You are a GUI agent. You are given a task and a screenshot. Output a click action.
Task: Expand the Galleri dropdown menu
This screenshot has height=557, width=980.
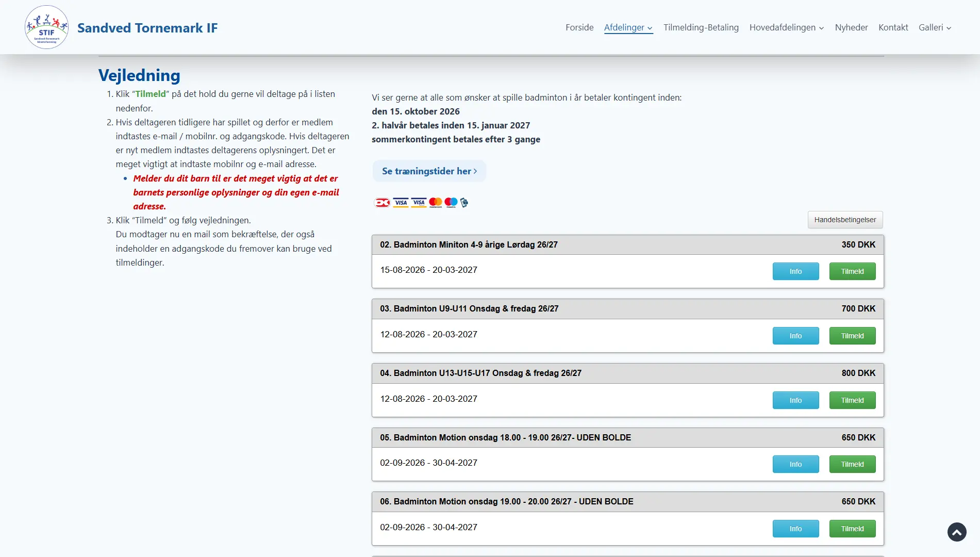[x=935, y=27]
